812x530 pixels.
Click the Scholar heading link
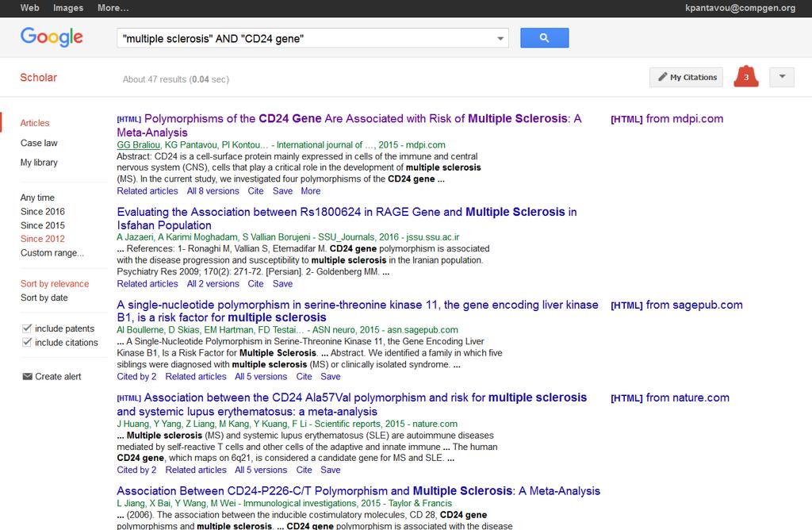click(x=38, y=77)
